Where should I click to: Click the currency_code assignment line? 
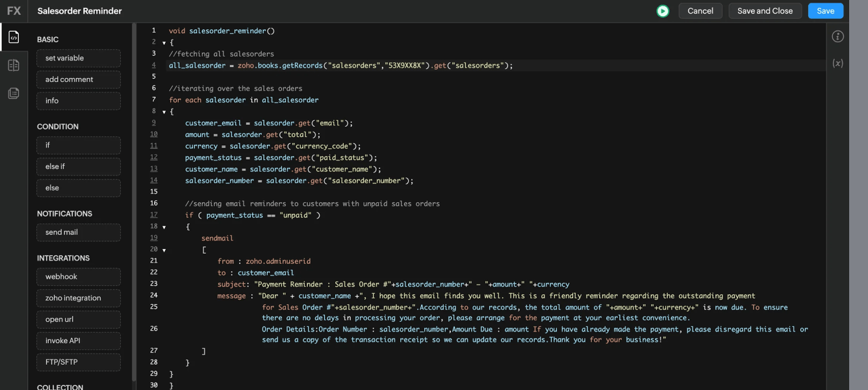point(273,146)
